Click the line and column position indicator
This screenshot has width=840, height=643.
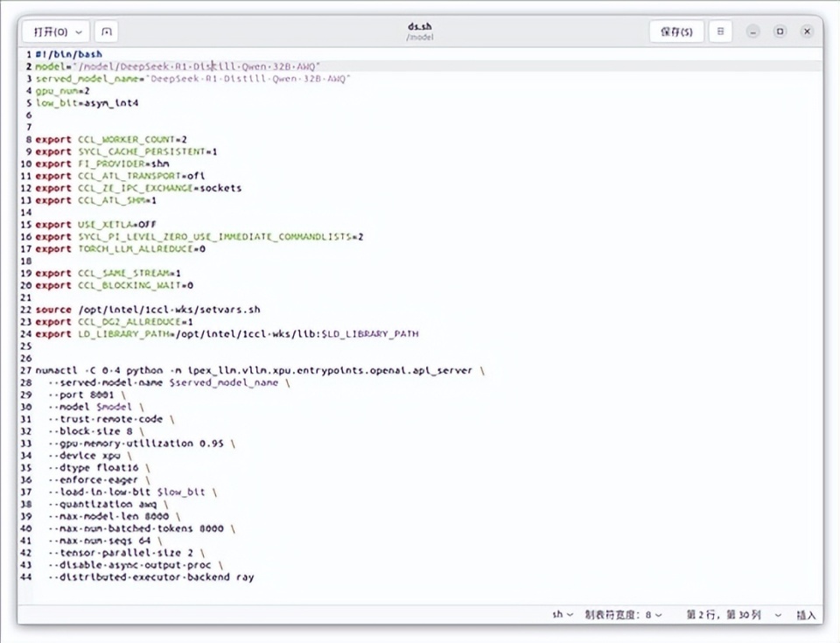[x=724, y=615]
